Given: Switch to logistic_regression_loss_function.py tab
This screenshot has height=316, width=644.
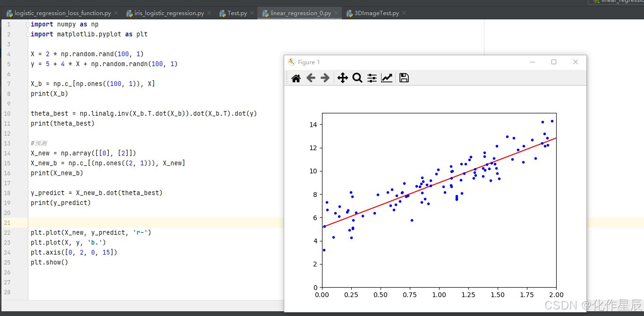Looking at the screenshot, I should click(x=63, y=13).
